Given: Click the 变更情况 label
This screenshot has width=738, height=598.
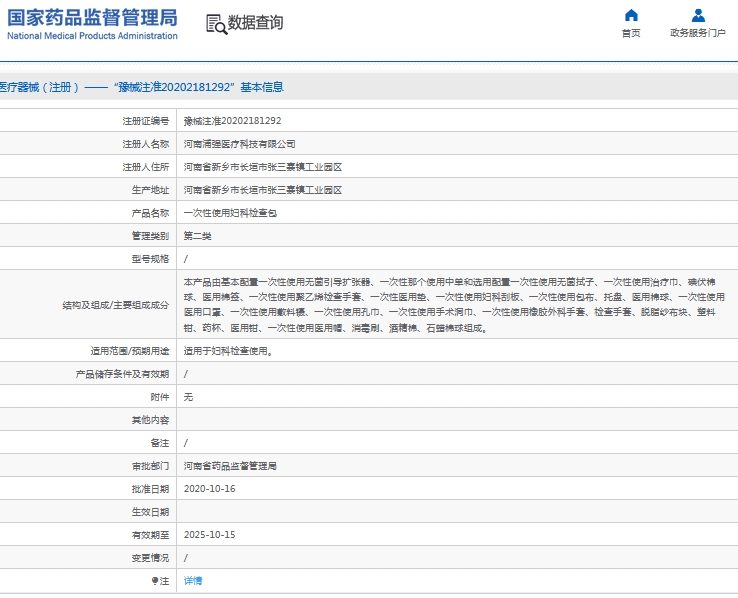Looking at the screenshot, I should click(150, 558).
